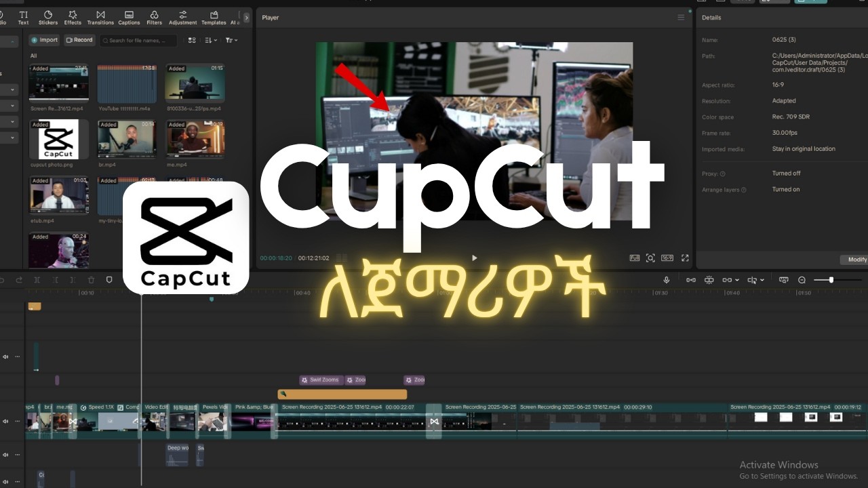Click the timeline zoom out icon

point(802,280)
